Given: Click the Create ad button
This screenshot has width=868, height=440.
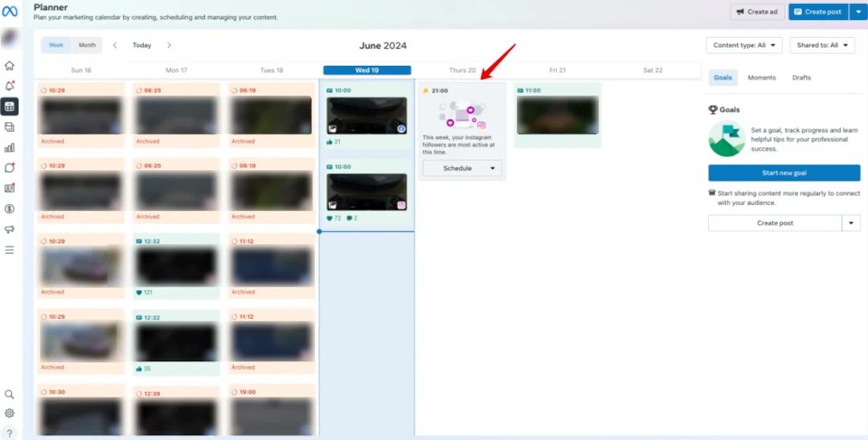Looking at the screenshot, I should coord(757,11).
